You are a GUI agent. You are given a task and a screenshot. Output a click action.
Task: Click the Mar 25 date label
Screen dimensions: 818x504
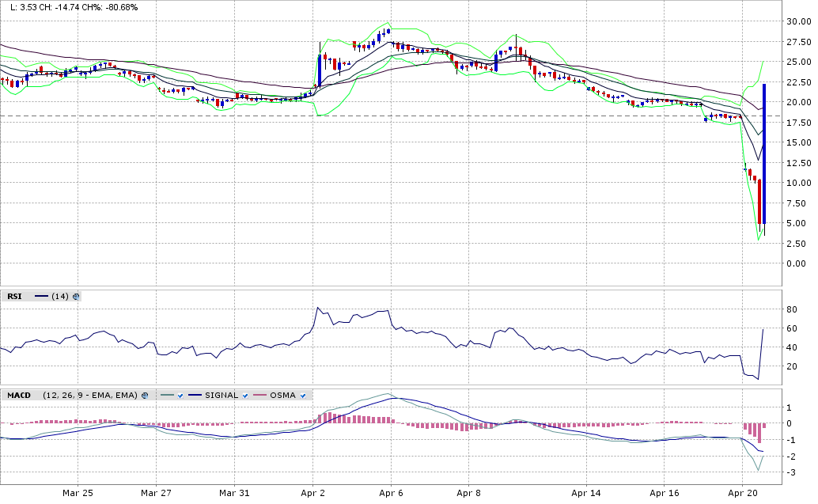pos(78,492)
